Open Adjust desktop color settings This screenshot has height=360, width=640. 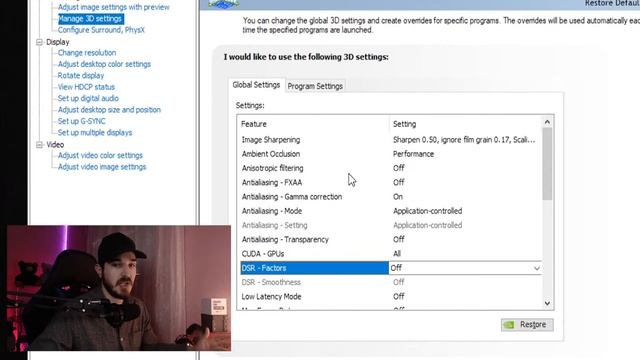pos(104,64)
